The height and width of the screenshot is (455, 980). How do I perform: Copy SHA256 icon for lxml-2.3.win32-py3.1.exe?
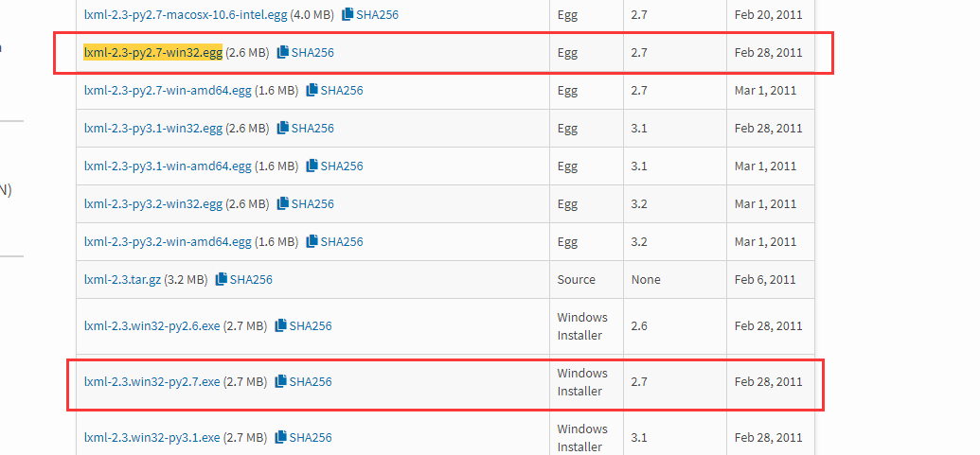coord(280,438)
